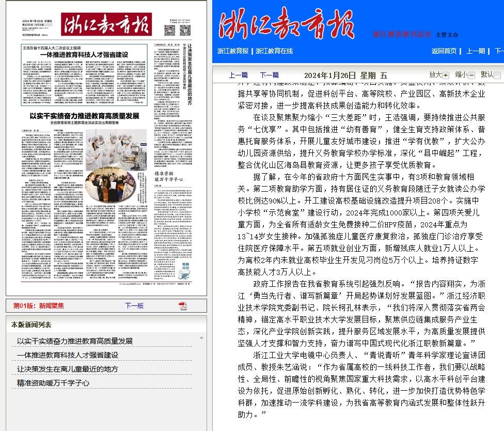Click 上一期 previous issue link
The height and width of the screenshot is (431, 504).
coord(476,51)
